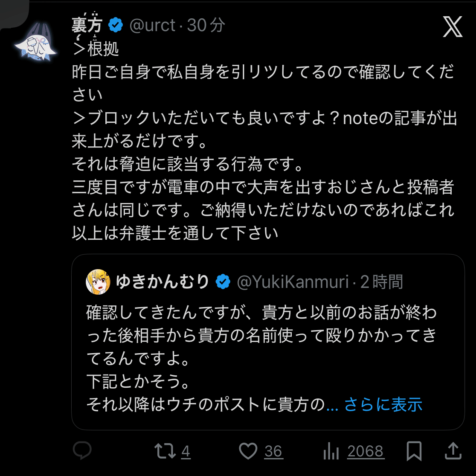
Task: Open 裏方's profile avatar
Action: point(35,41)
